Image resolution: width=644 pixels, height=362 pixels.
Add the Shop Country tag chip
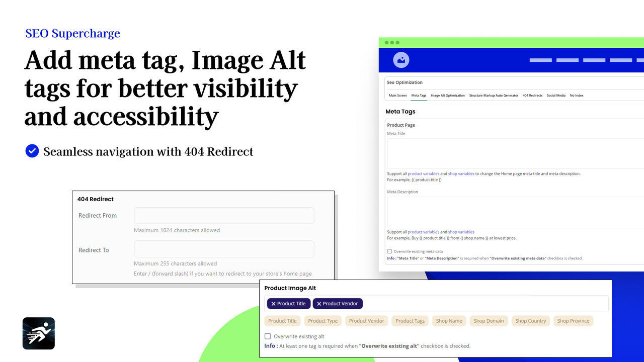(531, 321)
